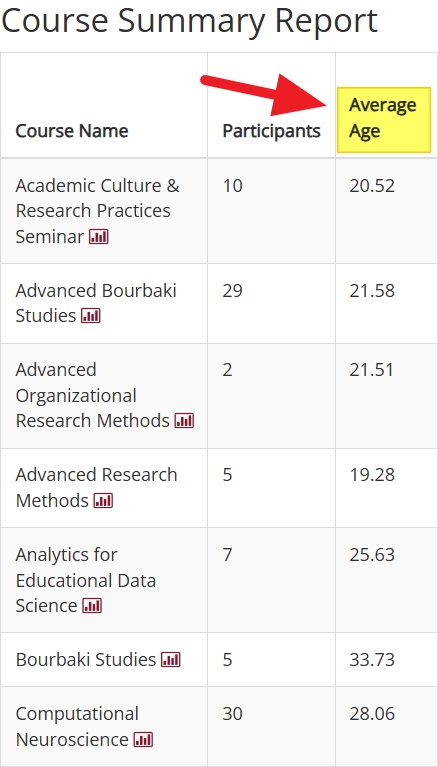Click the participants value 30
438x767 pixels.
(232, 714)
